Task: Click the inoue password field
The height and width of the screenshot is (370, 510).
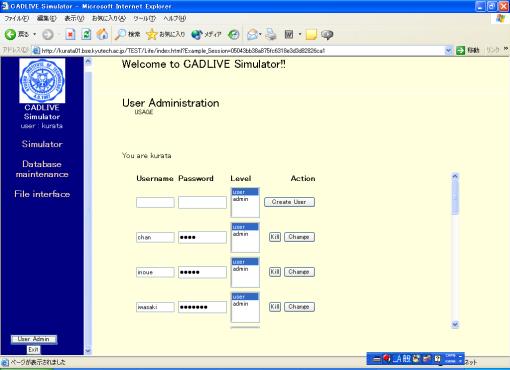Action: pyautogui.click(x=202, y=272)
